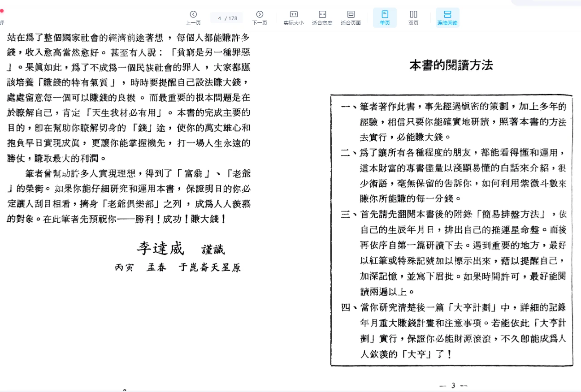Fit document to page (适合页面)
This screenshot has width=581, height=392.
pos(351,18)
